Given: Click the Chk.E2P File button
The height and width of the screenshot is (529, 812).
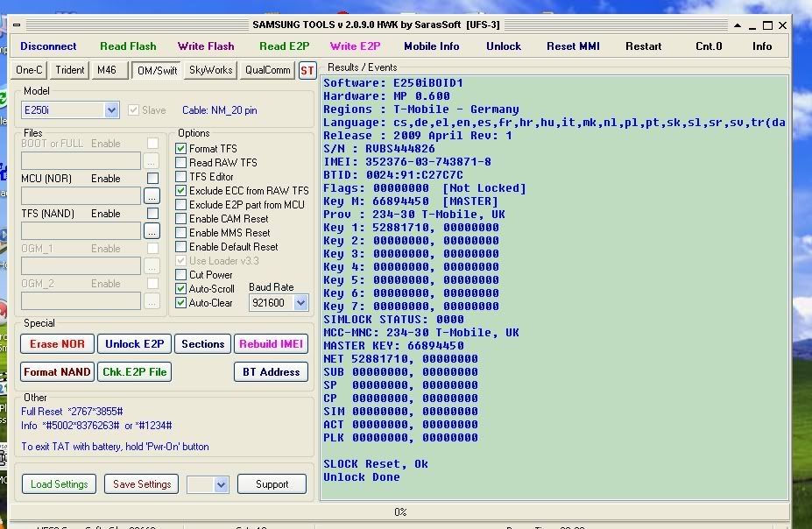Looking at the screenshot, I should 134,371.
